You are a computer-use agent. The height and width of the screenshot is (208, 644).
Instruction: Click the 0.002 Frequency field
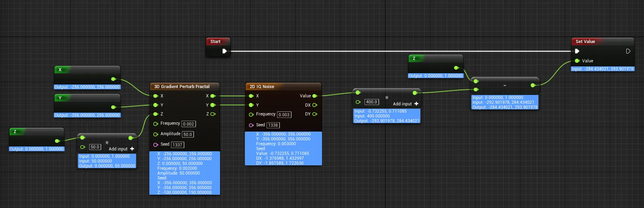pos(188,124)
